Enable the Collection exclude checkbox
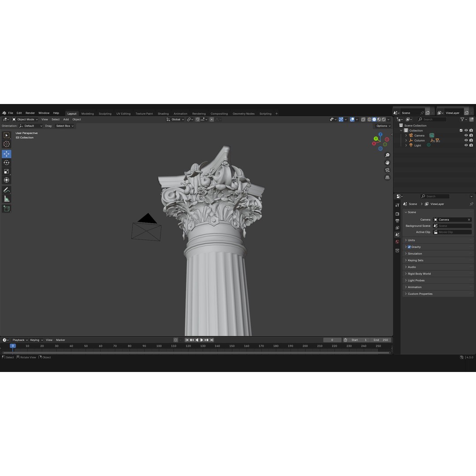Image resolution: width=476 pixels, height=476 pixels. pyautogui.click(x=461, y=130)
